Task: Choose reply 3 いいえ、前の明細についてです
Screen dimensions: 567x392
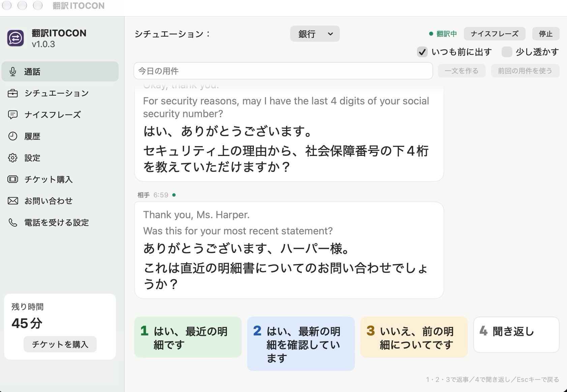Action: coord(414,337)
